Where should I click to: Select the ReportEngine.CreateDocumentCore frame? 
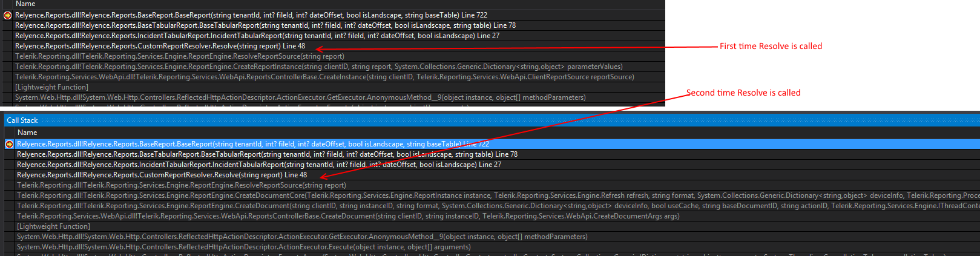(x=498, y=195)
